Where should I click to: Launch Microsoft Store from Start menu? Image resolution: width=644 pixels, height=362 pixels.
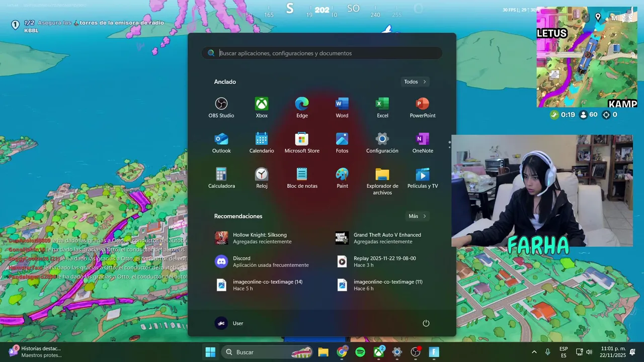click(302, 143)
